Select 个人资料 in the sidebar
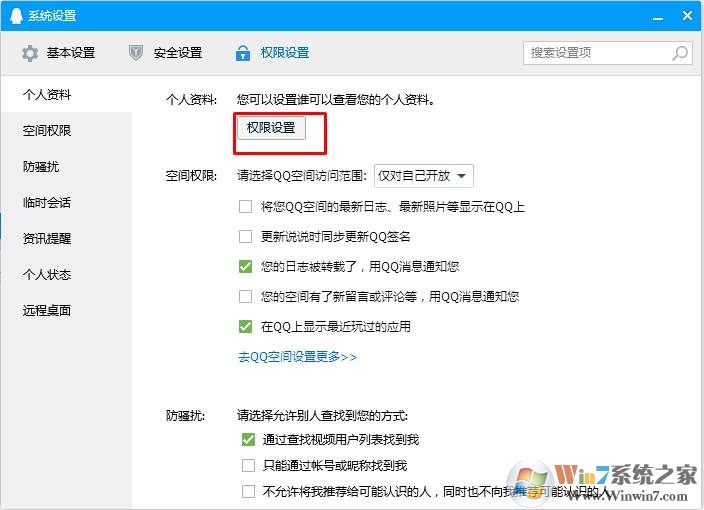The height and width of the screenshot is (510, 704). coord(66,94)
